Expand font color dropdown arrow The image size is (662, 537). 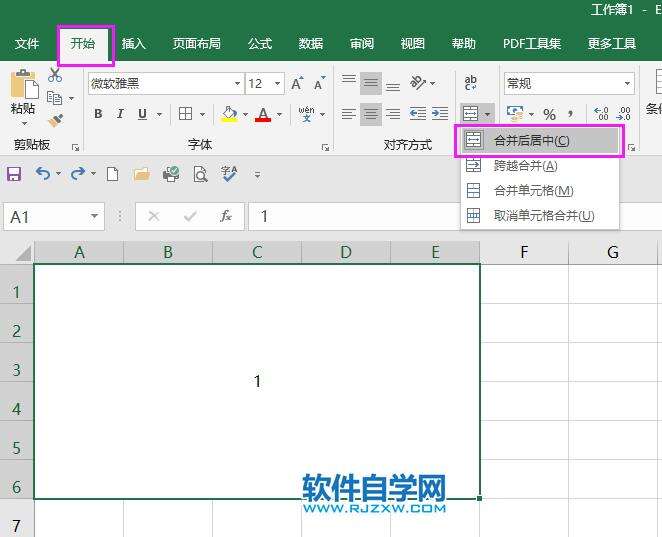tap(279, 114)
